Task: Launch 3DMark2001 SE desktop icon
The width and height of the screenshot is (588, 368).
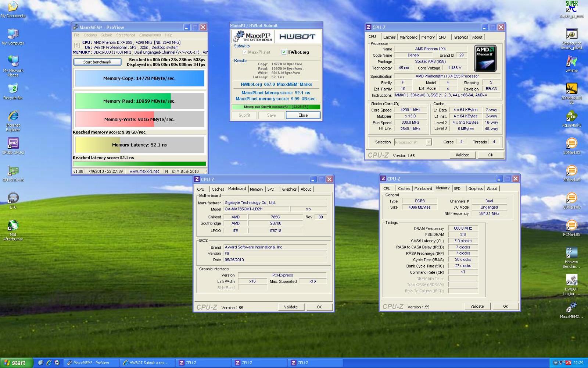Action: [x=571, y=93]
